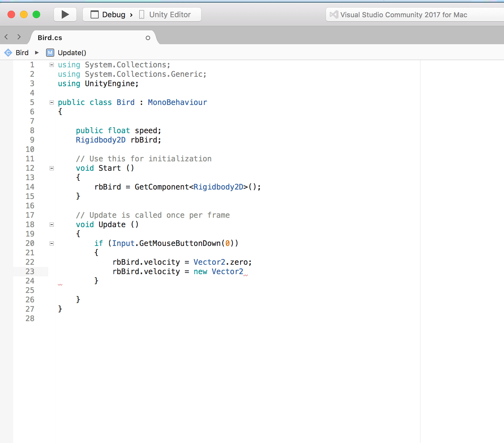Collapse the Update method fold
504x443 pixels.
coord(52,225)
